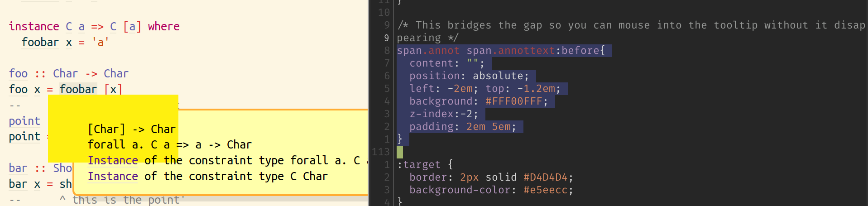
Task: Open the Instance link for forall a. constraint
Action: coord(113,160)
